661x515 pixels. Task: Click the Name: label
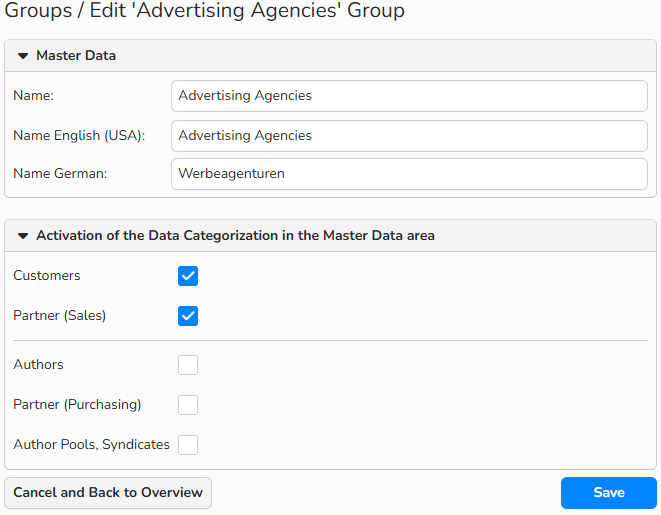pyautogui.click(x=34, y=96)
